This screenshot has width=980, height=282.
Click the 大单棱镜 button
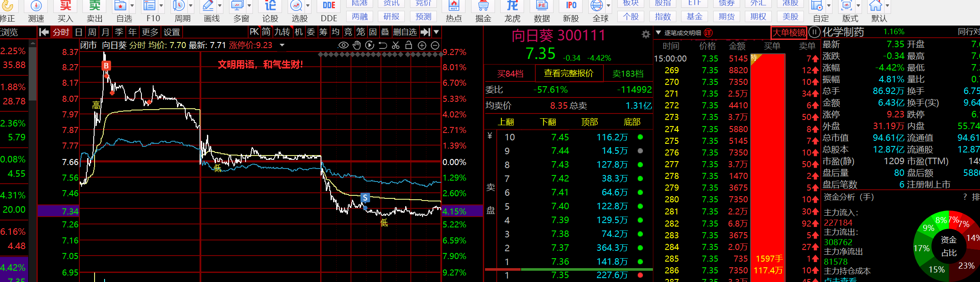tap(789, 32)
